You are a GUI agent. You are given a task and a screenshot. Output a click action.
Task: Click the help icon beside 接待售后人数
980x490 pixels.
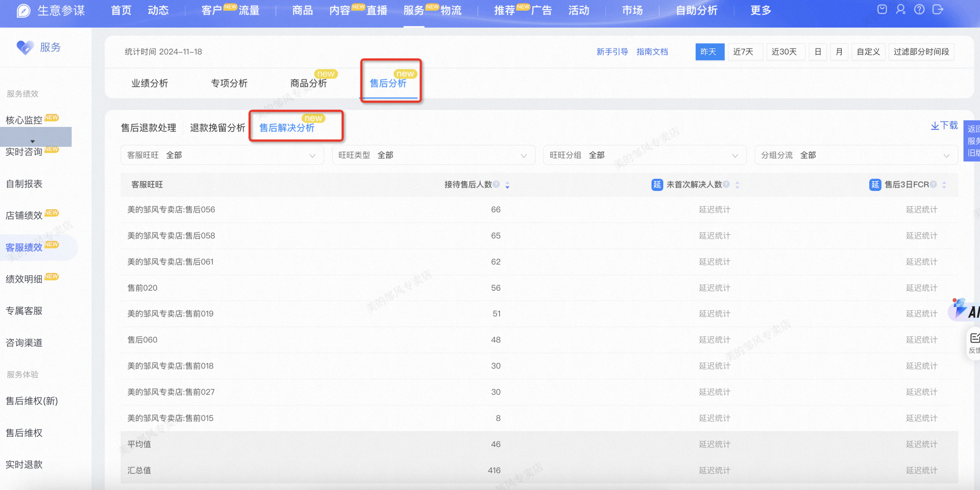(x=496, y=184)
